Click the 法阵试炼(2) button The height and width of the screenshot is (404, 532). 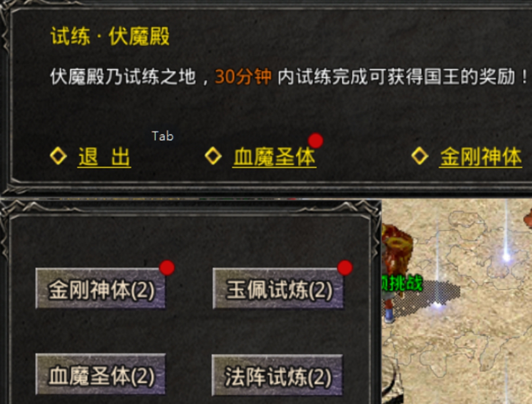coord(277,375)
